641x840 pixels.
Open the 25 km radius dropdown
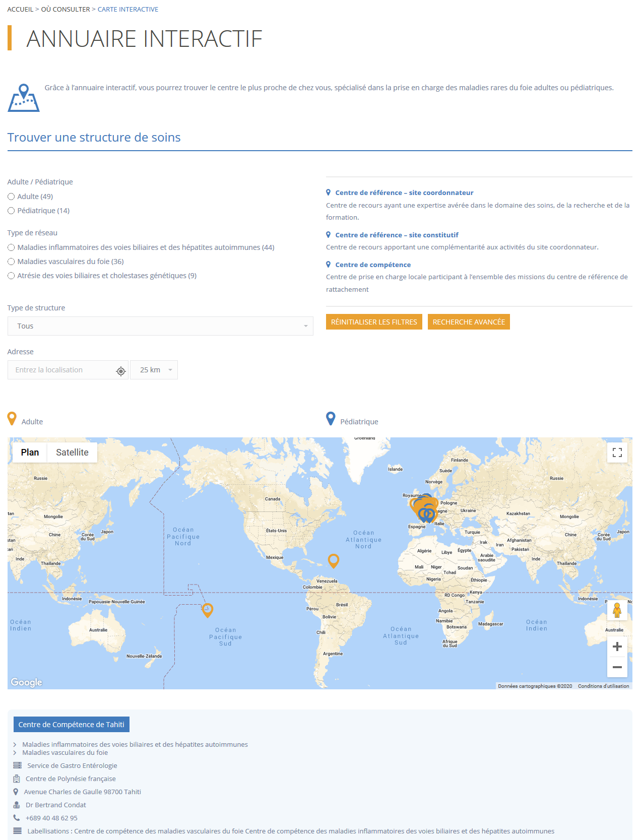point(154,370)
